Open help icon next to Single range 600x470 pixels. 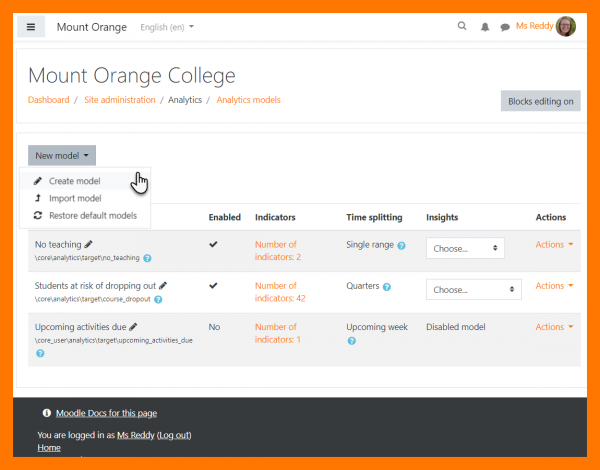coord(401,245)
